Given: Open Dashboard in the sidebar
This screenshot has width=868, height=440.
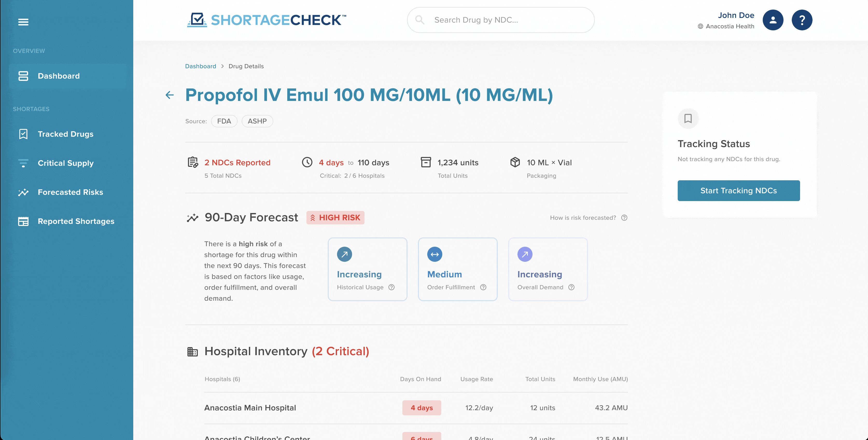Looking at the screenshot, I should (x=59, y=76).
